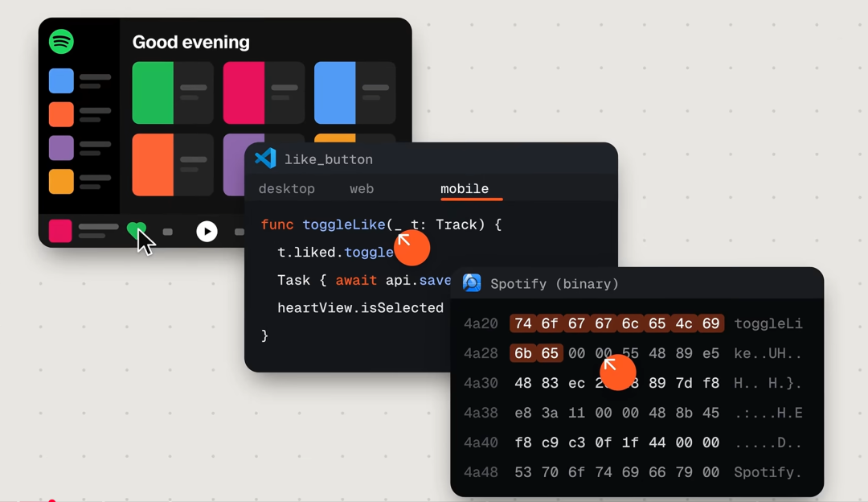Click the app icon beside Spotify (binary)
Image resolution: width=868 pixels, height=502 pixels.
point(472,282)
